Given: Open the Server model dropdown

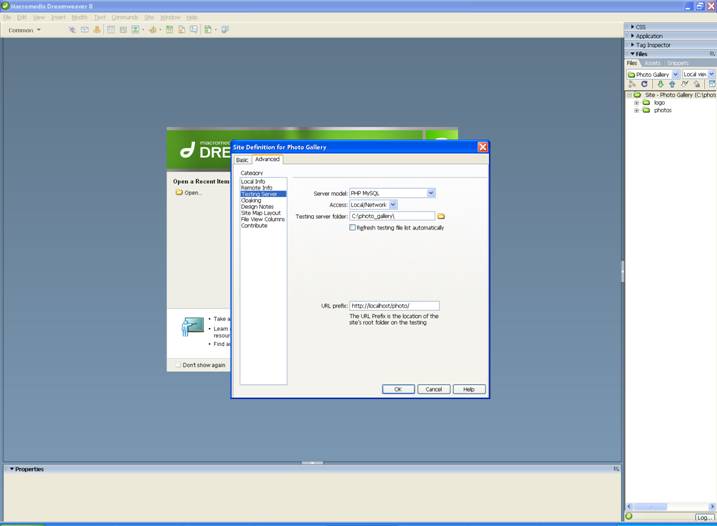Looking at the screenshot, I should tap(431, 193).
